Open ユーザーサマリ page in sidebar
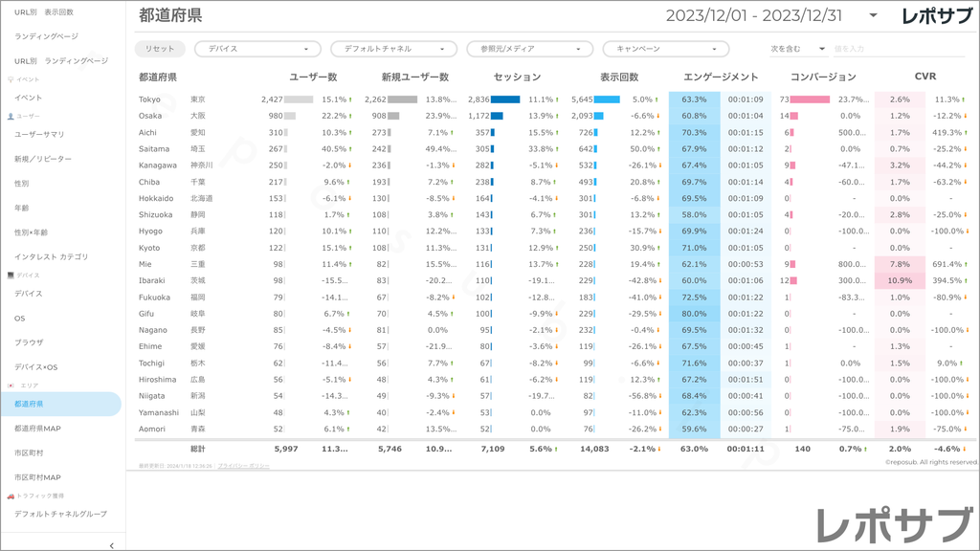The image size is (980, 551). coord(39,134)
